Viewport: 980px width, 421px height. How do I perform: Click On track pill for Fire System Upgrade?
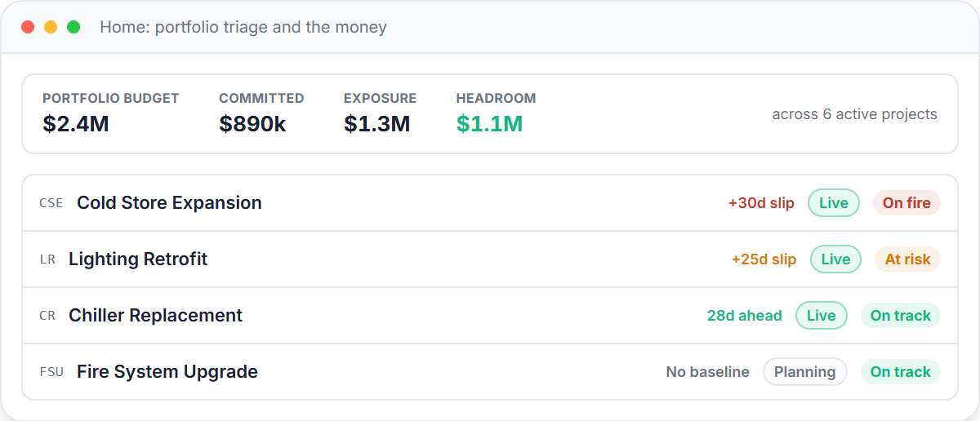901,372
